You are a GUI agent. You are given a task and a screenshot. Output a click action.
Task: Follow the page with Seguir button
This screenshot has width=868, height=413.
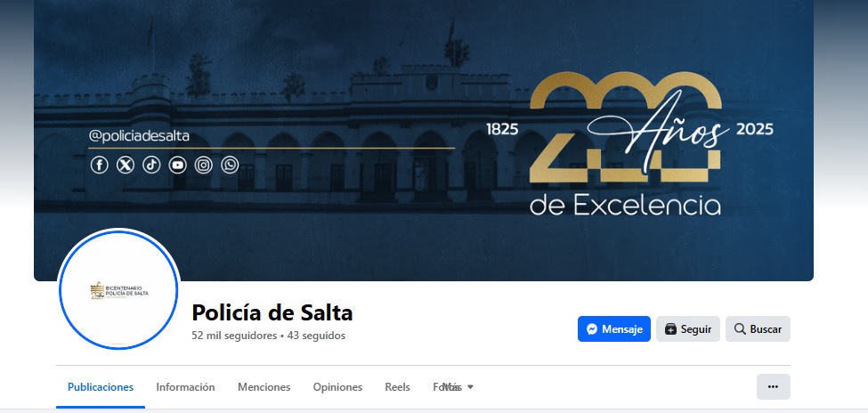688,328
